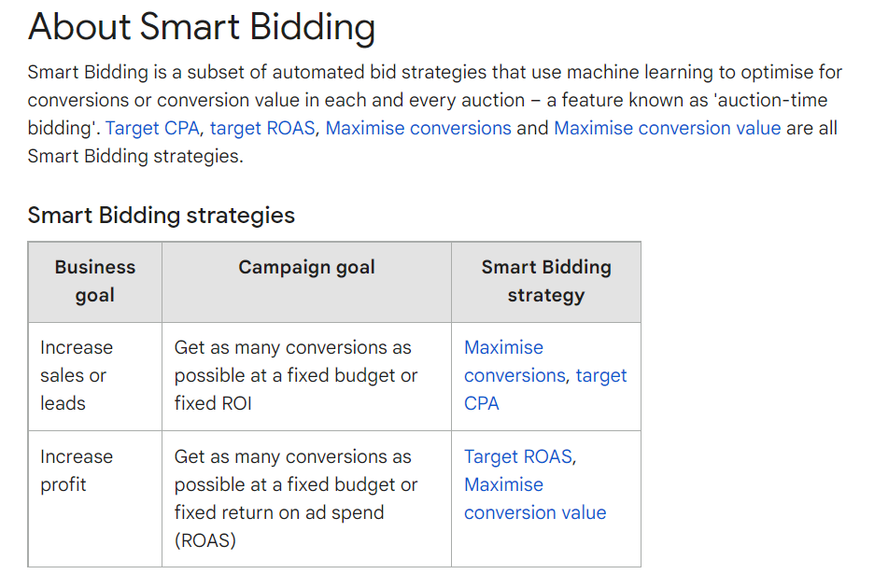Click the About Smart Bidding page title

(x=201, y=26)
